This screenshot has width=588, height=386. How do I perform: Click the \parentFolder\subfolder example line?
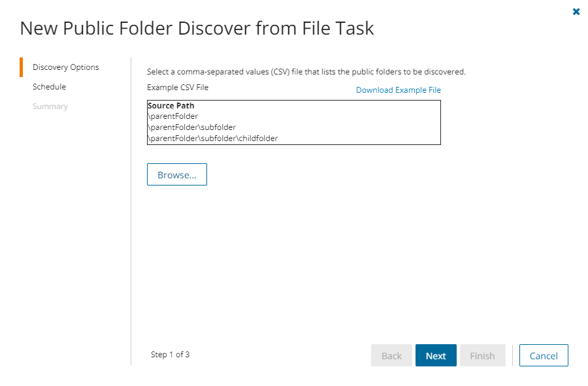(x=192, y=127)
